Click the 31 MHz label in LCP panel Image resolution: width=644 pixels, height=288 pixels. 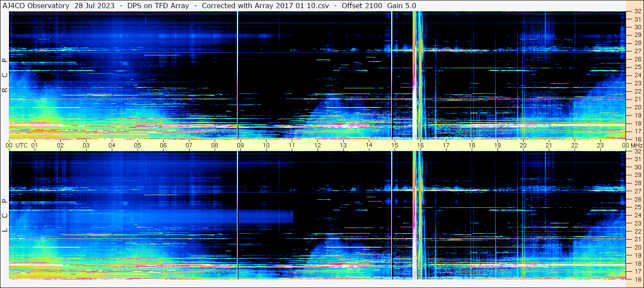coord(638,159)
